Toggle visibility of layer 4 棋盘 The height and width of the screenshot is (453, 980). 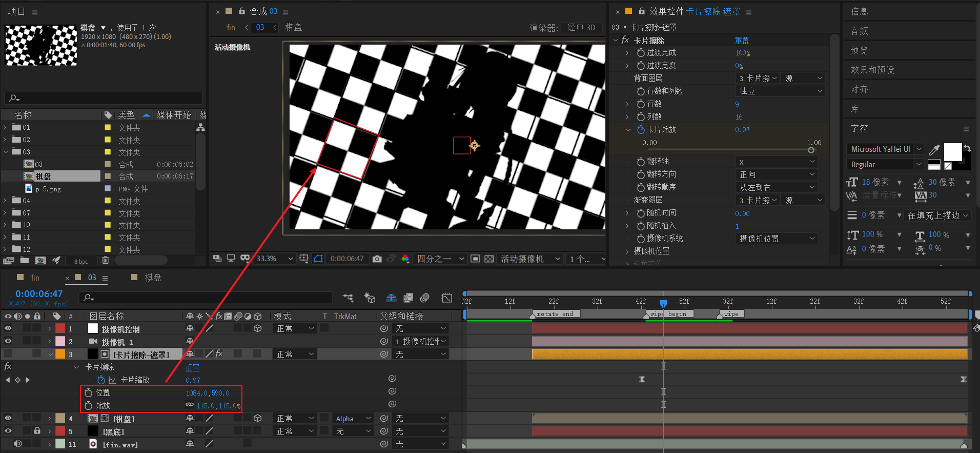[x=8, y=418]
